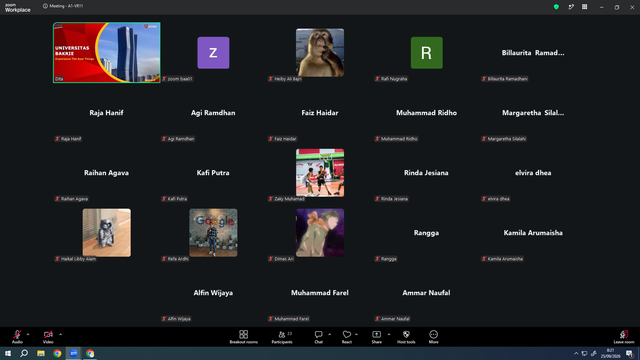Open the Chat panel
This screenshot has height=360, width=640.
click(x=318, y=337)
